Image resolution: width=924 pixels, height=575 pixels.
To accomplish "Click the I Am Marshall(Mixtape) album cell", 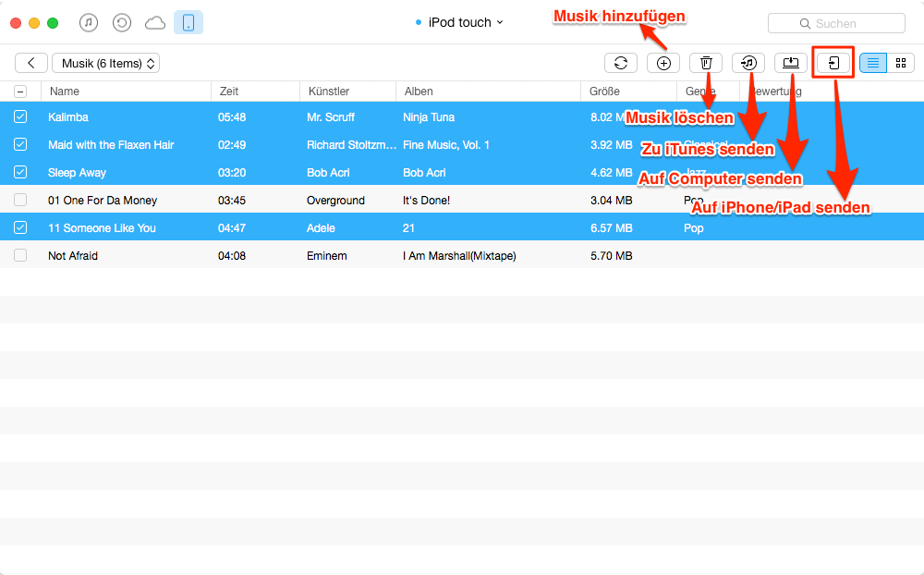I will tap(459, 256).
